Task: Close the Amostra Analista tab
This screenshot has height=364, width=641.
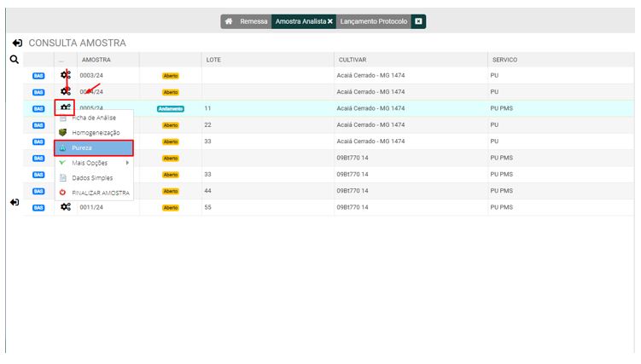Action: 330,21
